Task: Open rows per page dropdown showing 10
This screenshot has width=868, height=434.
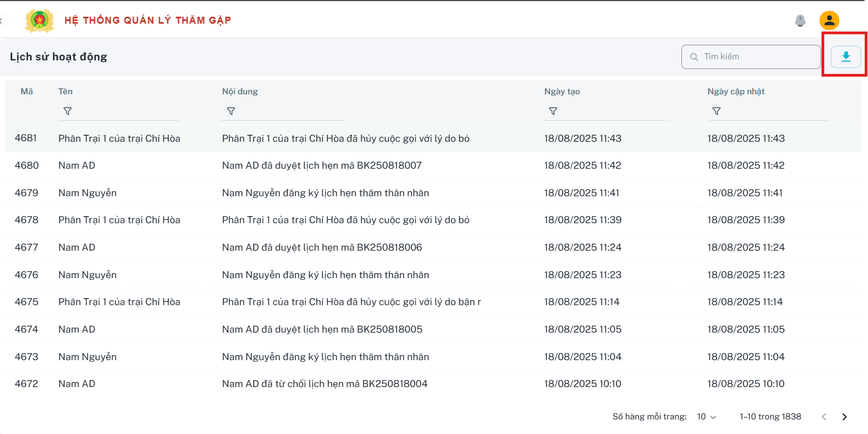Action: (706, 417)
